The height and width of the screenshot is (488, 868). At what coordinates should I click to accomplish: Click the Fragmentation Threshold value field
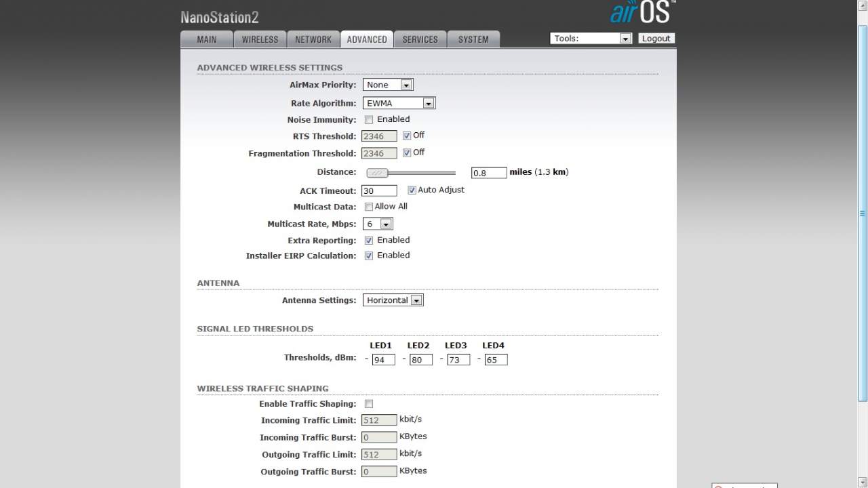379,154
